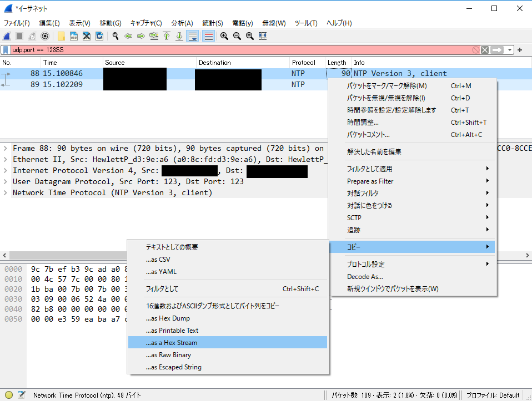
Task: Sort by the Time column header
Action: coord(72,62)
